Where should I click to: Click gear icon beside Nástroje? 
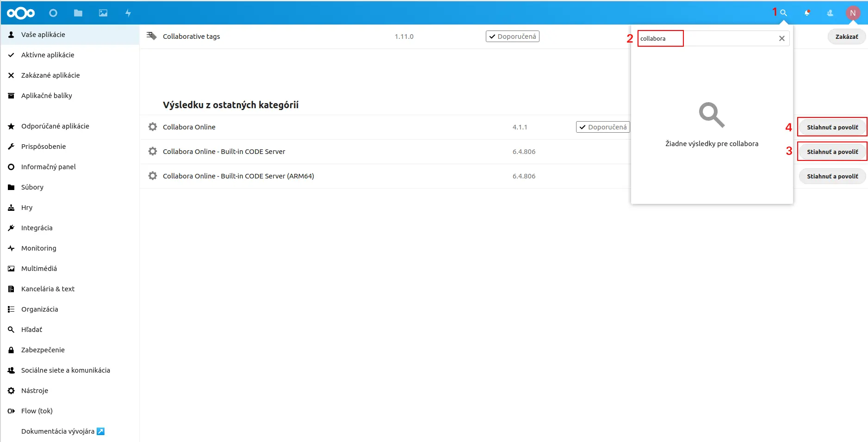(x=11, y=391)
